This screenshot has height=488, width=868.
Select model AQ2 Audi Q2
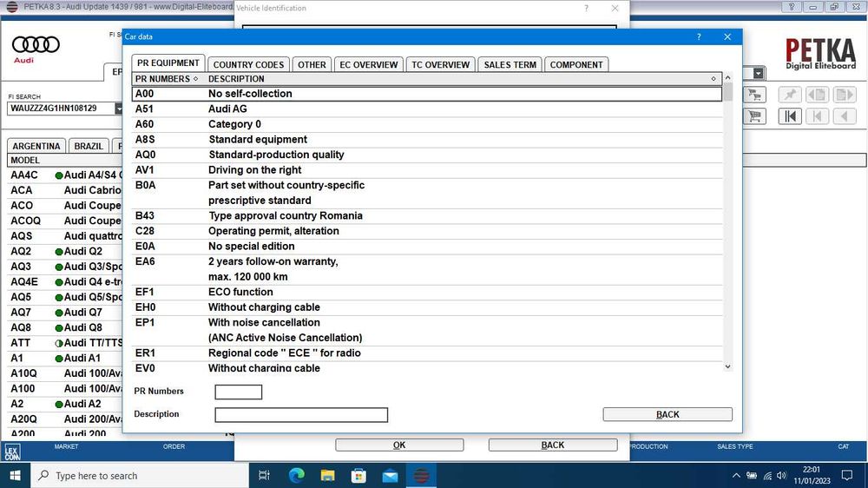65,251
